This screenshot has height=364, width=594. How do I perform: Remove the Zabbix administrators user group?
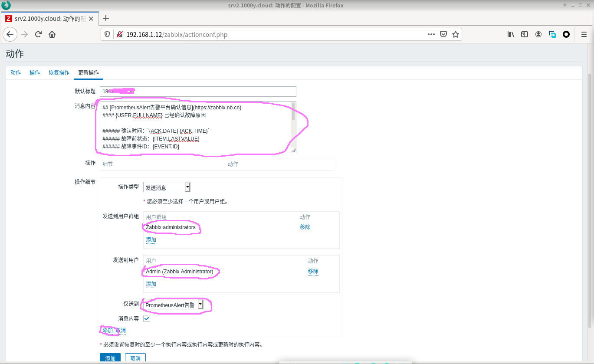(x=305, y=227)
